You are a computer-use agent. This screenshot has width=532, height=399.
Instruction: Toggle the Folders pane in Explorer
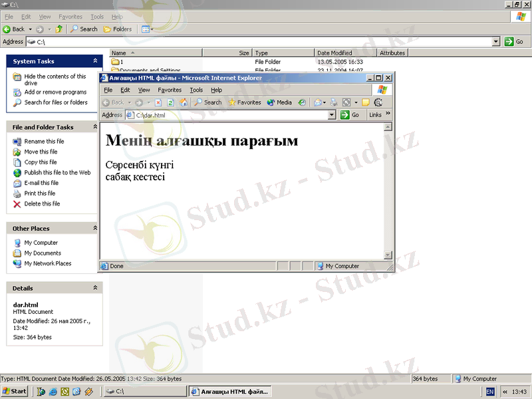pos(117,29)
